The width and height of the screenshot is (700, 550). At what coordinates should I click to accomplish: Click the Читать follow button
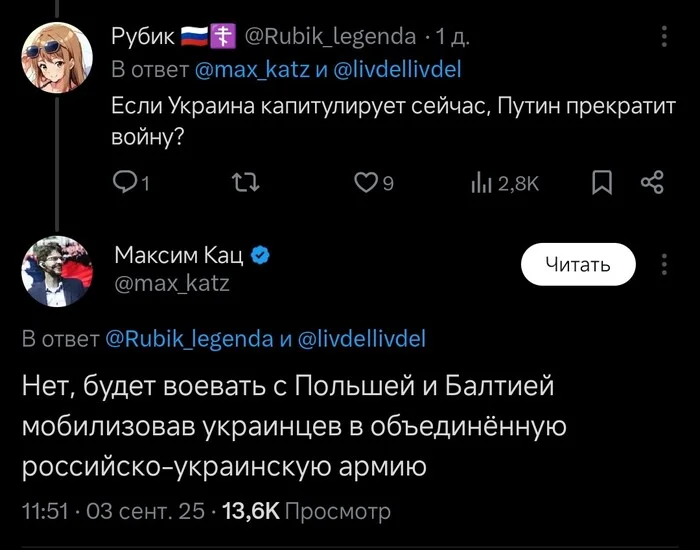(577, 264)
